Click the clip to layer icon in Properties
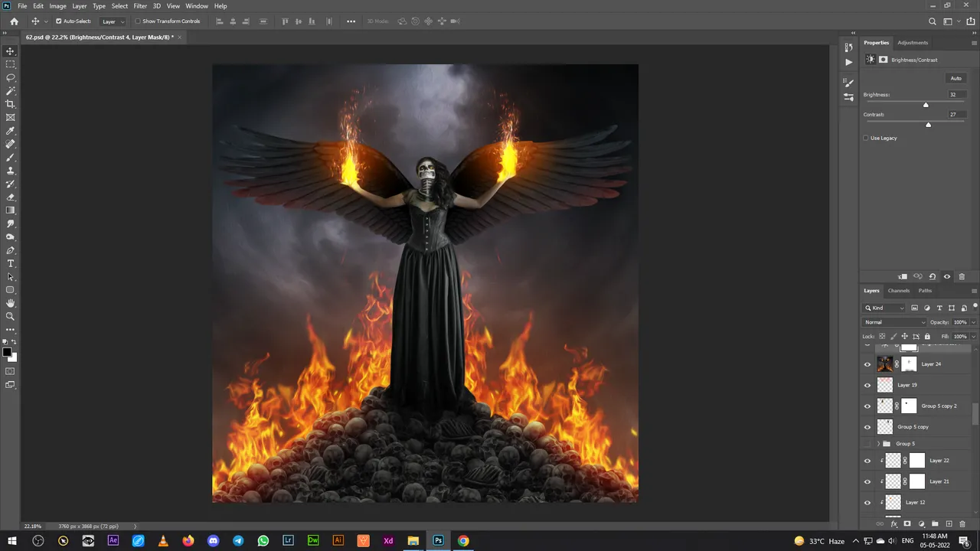980x551 pixels. point(903,277)
